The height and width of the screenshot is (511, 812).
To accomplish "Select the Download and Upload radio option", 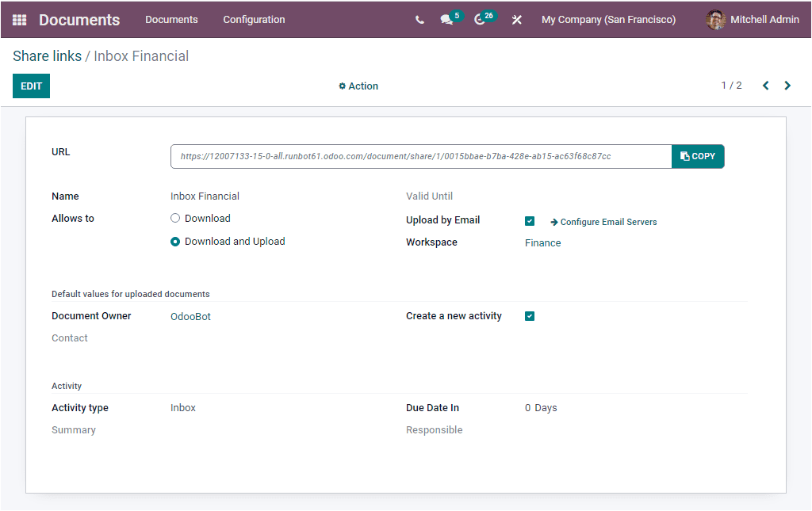I will (x=175, y=241).
